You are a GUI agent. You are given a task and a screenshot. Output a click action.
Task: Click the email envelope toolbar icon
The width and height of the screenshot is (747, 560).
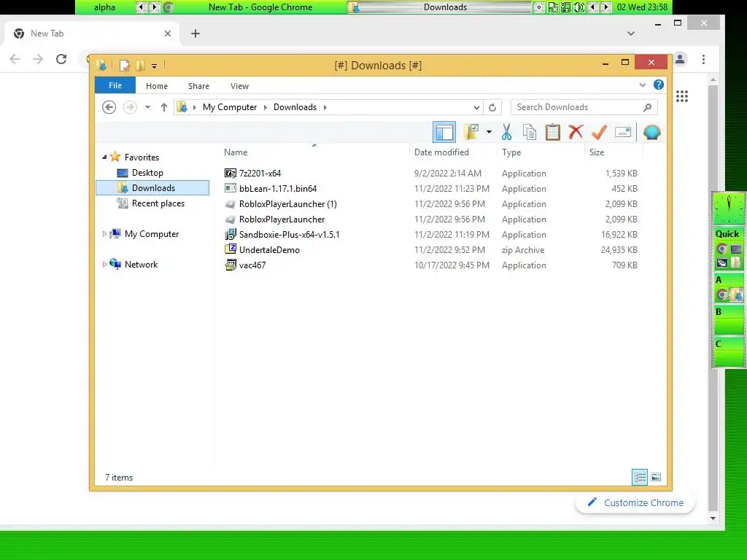(623, 132)
